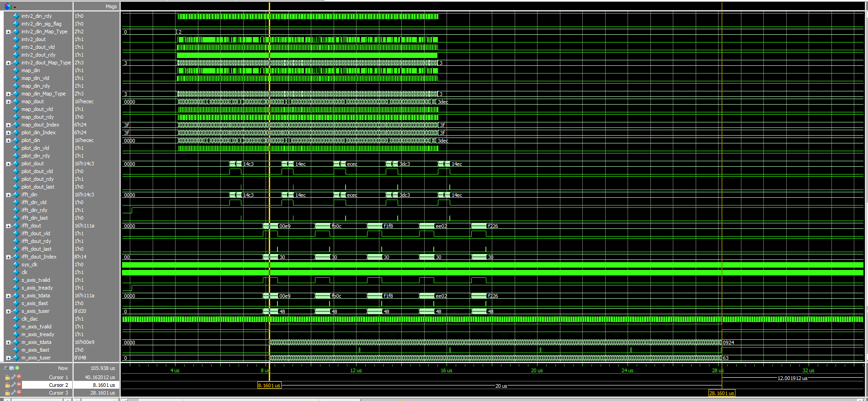Click signal icon next to s_axis_tvalid
The image size is (868, 401).
pyautogui.click(x=16, y=280)
